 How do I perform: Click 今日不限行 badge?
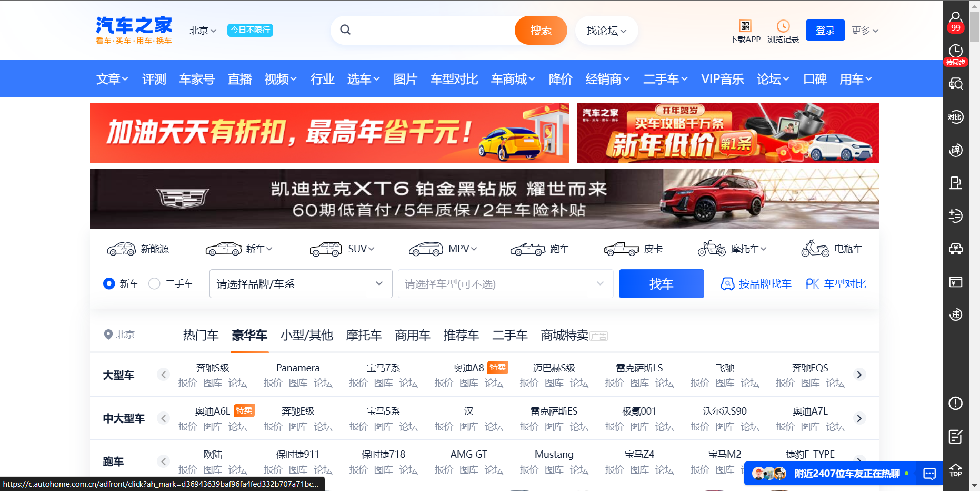250,30
